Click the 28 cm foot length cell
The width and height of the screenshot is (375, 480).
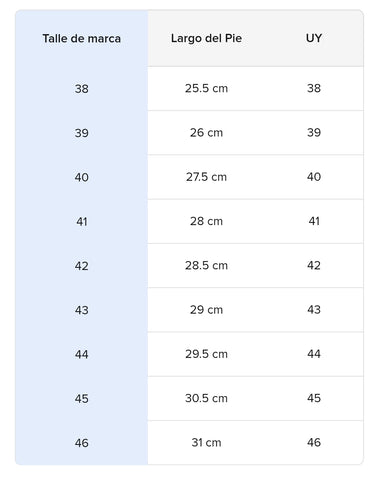pos(206,221)
